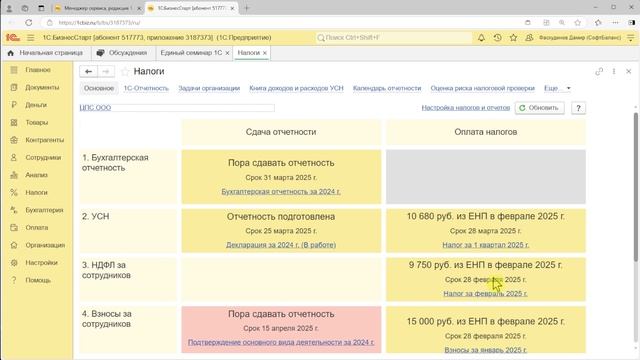The height and width of the screenshot is (360, 640).
Task: Open 1С-Отчетность navigation link
Action: [x=146, y=88]
